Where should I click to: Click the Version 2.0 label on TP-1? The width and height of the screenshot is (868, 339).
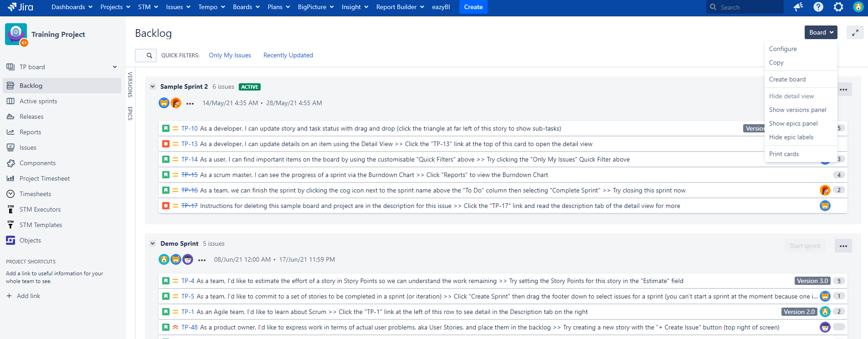click(x=799, y=312)
